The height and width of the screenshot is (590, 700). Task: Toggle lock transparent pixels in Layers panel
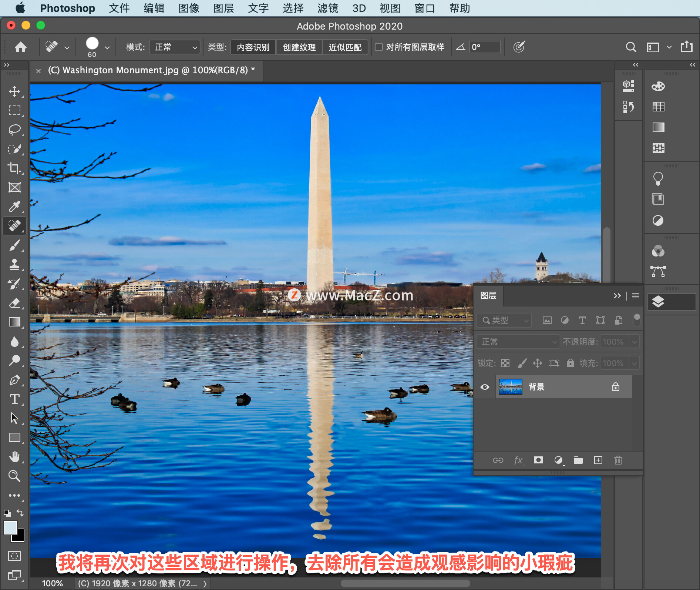[505, 363]
